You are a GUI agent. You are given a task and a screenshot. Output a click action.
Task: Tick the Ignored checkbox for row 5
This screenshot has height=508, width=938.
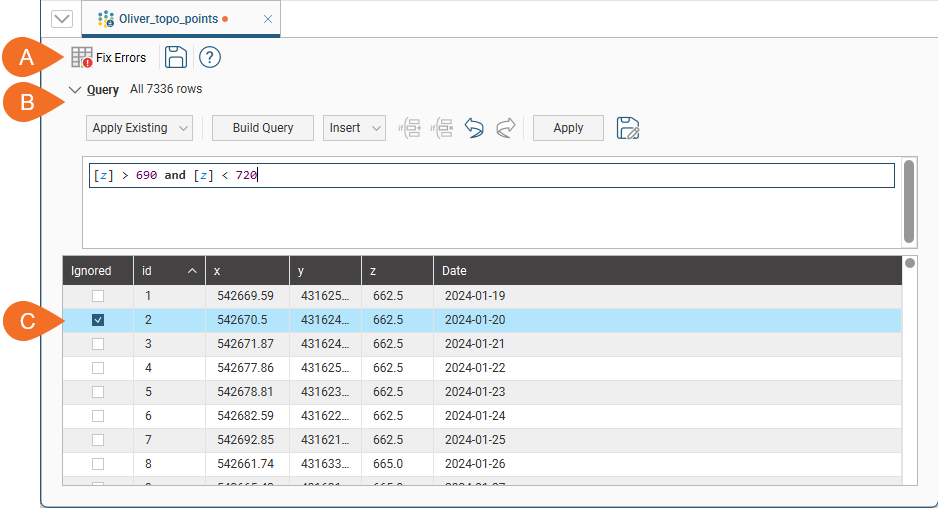click(x=98, y=392)
